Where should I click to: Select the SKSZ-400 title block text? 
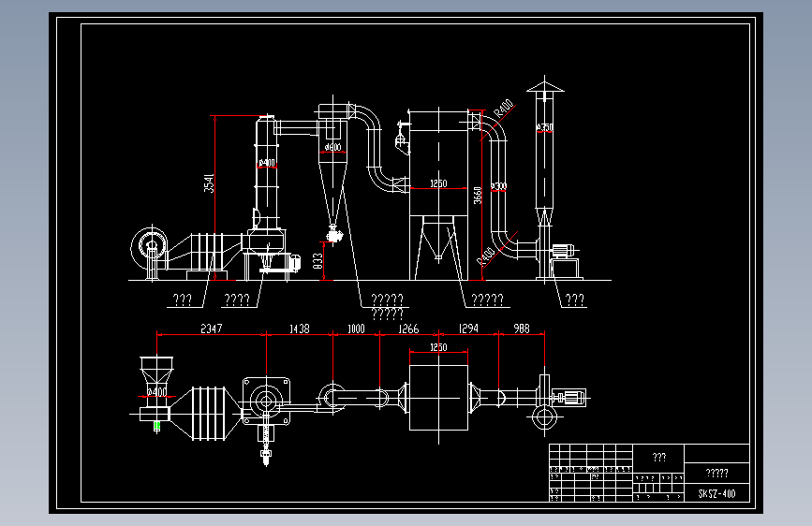pos(716,493)
